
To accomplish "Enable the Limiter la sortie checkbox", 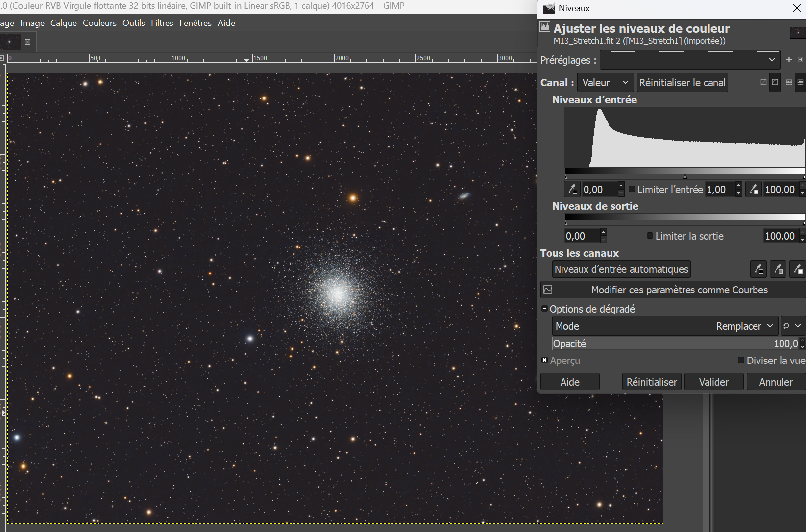I will tap(650, 236).
